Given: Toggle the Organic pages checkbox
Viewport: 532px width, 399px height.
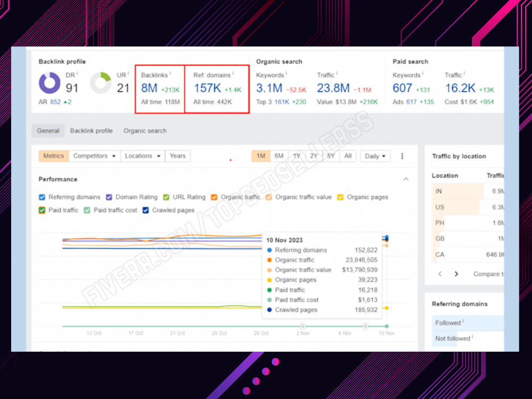Looking at the screenshot, I should click(x=340, y=197).
